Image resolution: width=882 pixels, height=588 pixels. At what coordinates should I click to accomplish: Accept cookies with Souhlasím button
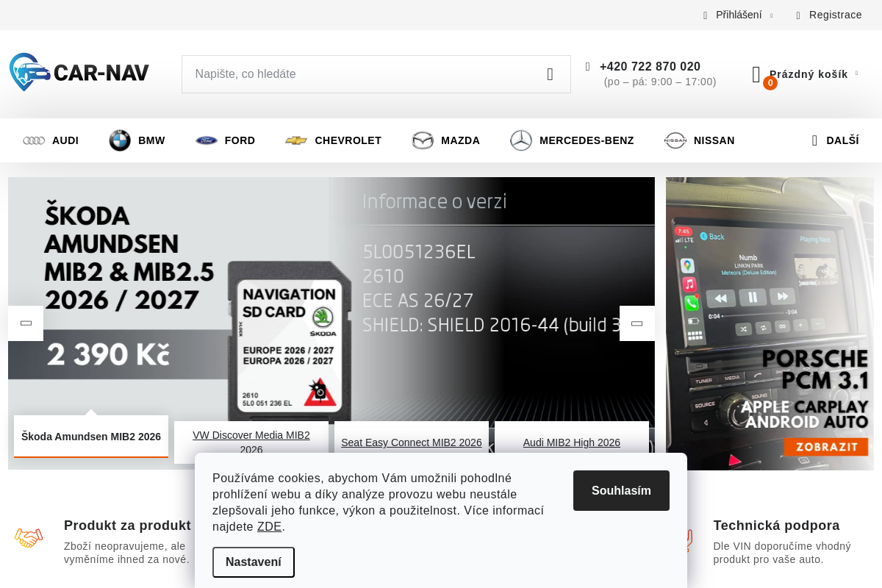pyautogui.click(x=621, y=490)
